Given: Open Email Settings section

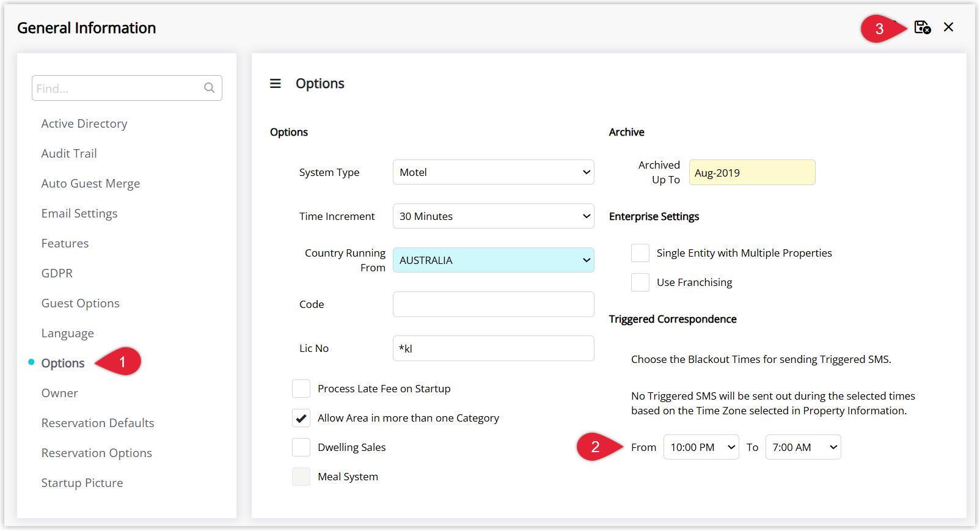Looking at the screenshot, I should (x=79, y=213).
